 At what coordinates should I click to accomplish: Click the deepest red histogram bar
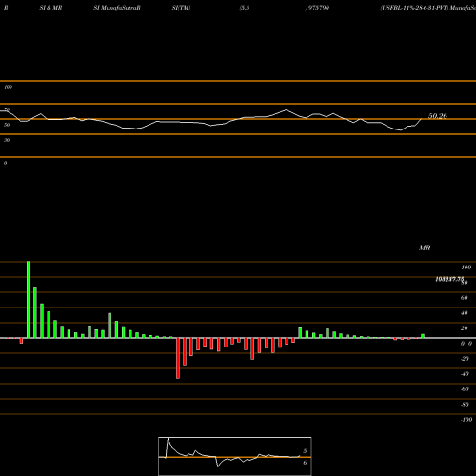[x=178, y=358]
